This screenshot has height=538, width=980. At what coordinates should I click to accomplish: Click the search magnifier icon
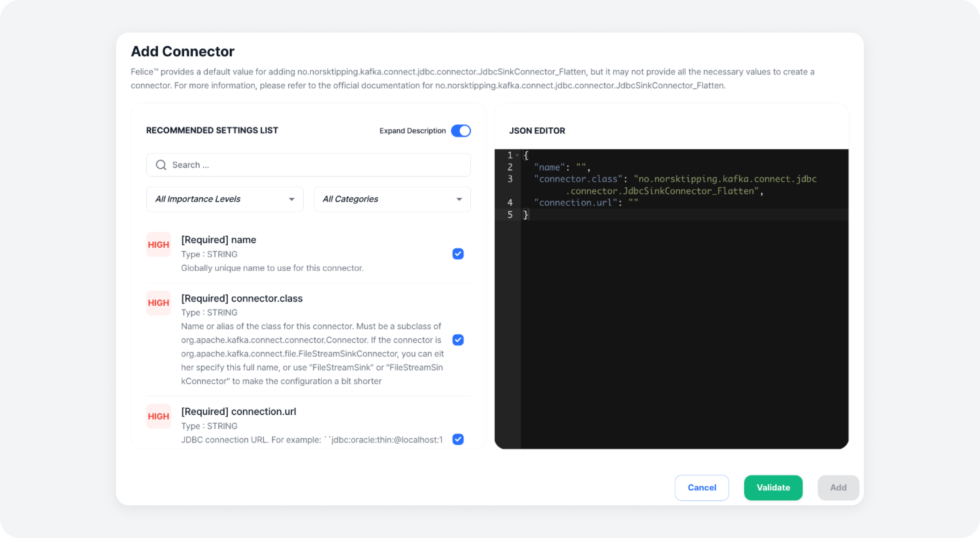click(161, 165)
